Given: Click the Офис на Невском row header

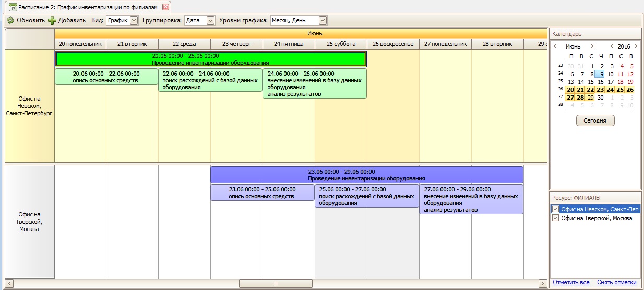Looking at the screenshot, I should tap(29, 106).
